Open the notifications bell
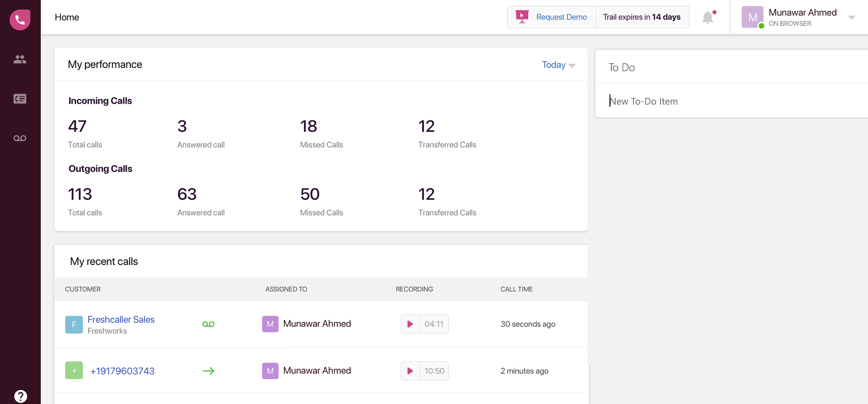Viewport: 868px width, 404px height. pos(708,18)
